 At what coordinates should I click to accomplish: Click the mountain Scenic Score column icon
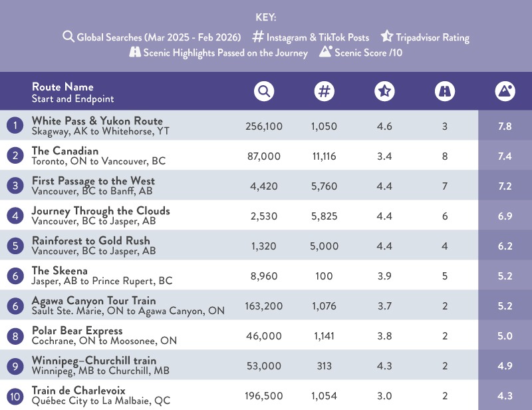pos(505,92)
